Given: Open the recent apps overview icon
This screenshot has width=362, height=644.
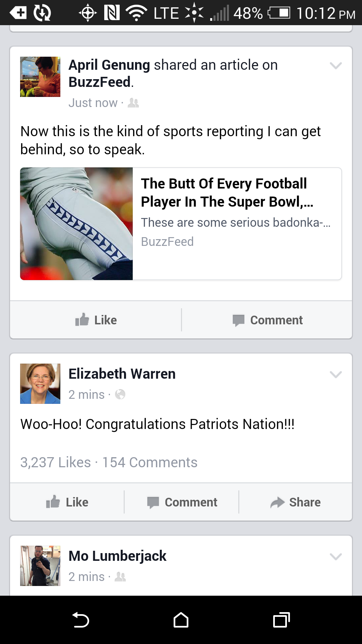Looking at the screenshot, I should click(x=282, y=620).
